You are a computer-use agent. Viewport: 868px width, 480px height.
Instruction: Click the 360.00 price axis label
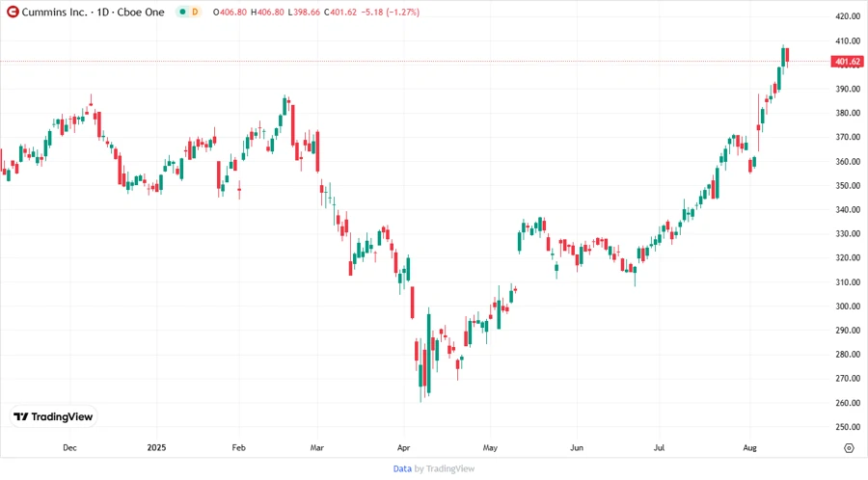click(848, 162)
